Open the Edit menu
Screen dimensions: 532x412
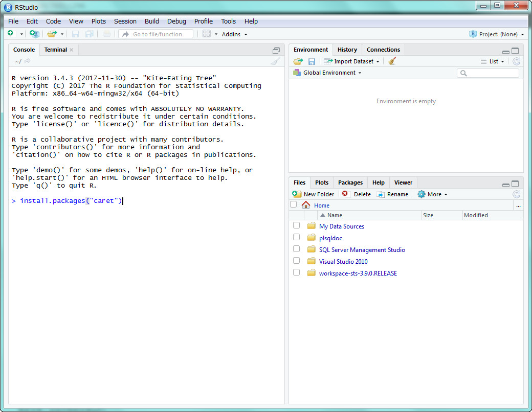32,21
